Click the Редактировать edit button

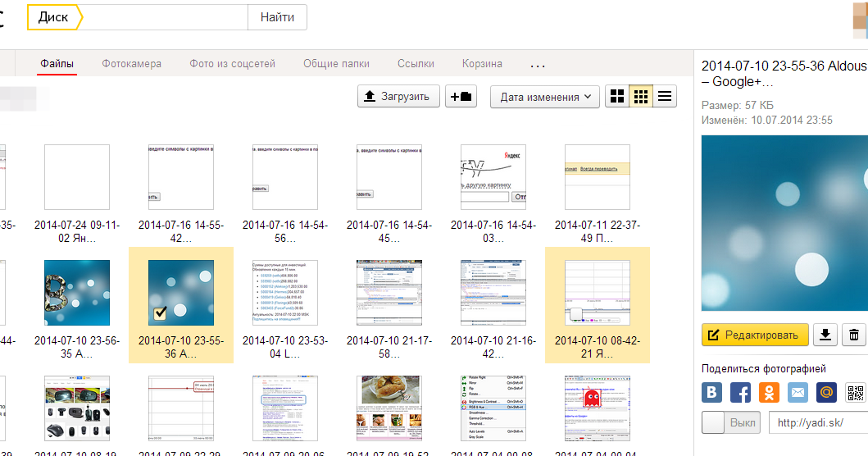tap(755, 335)
